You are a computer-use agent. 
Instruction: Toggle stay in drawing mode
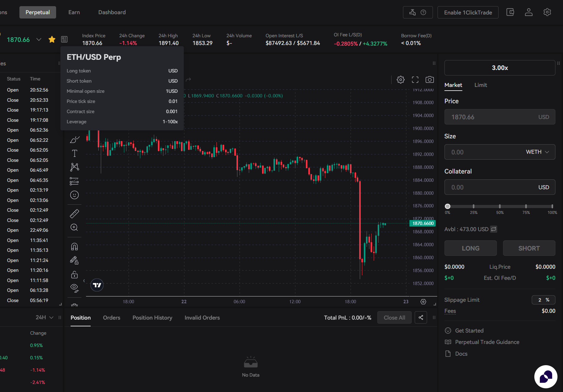[74, 260]
